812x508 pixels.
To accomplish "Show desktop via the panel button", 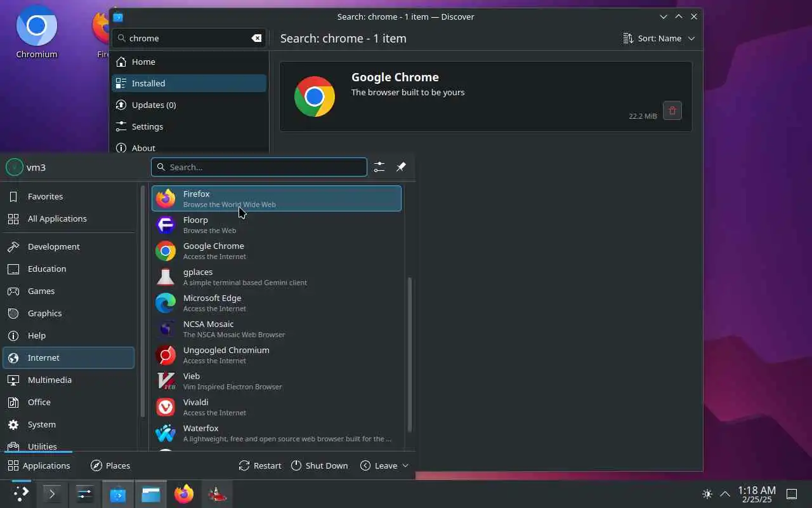I will pos(792,493).
